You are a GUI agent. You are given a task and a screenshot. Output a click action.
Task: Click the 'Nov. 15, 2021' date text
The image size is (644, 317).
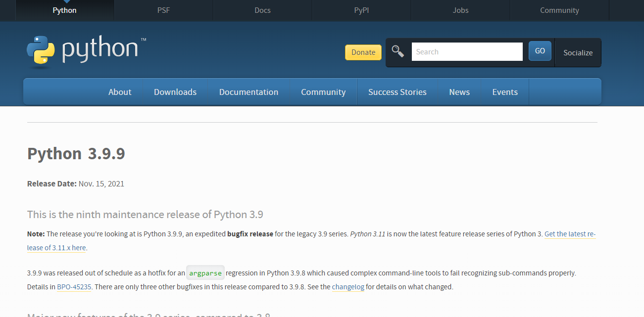tap(101, 184)
